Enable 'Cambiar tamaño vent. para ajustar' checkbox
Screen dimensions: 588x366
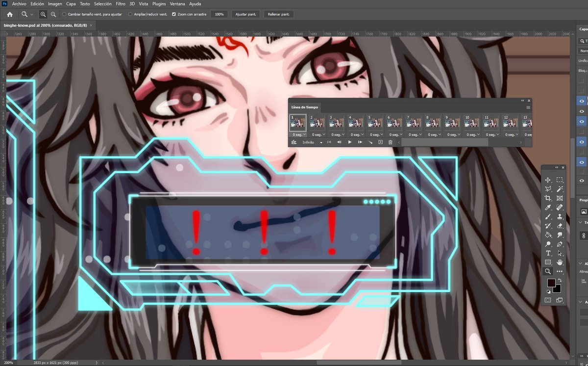65,14
